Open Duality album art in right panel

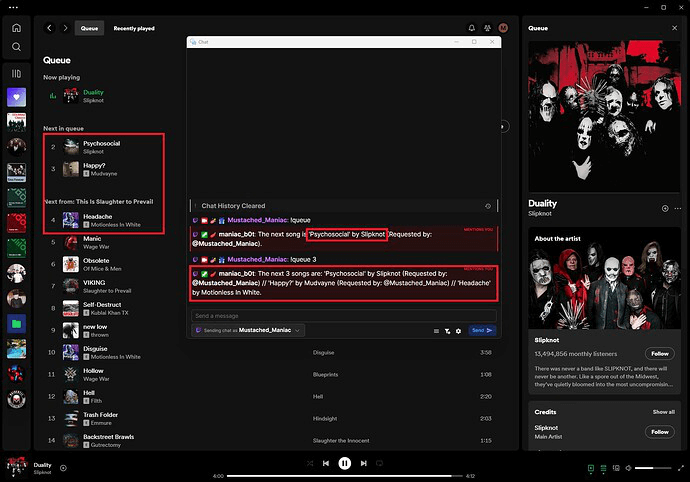point(604,116)
